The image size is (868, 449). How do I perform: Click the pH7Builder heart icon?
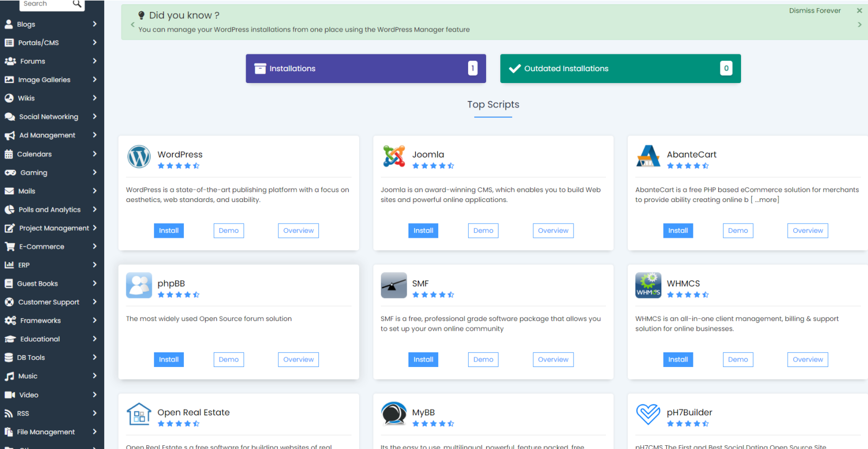click(x=648, y=414)
